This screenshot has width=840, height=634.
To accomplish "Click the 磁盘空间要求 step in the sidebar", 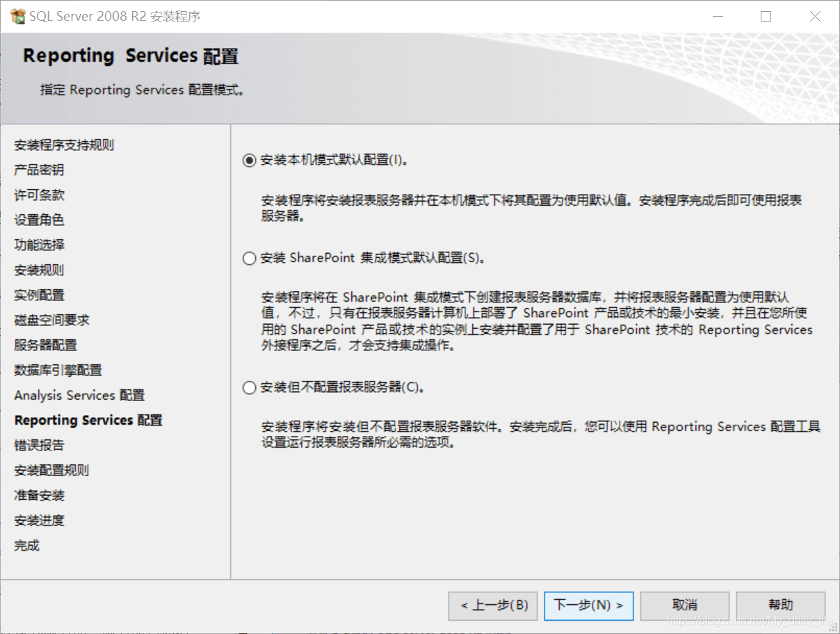I will click(x=51, y=320).
